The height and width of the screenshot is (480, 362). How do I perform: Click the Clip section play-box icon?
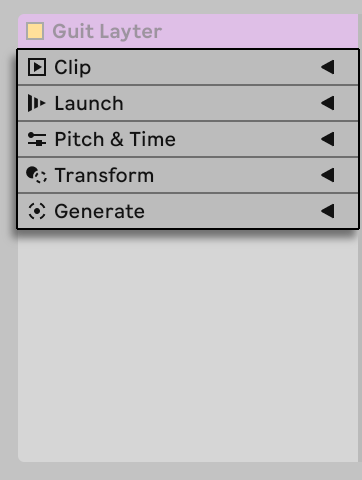pyautogui.click(x=37, y=67)
